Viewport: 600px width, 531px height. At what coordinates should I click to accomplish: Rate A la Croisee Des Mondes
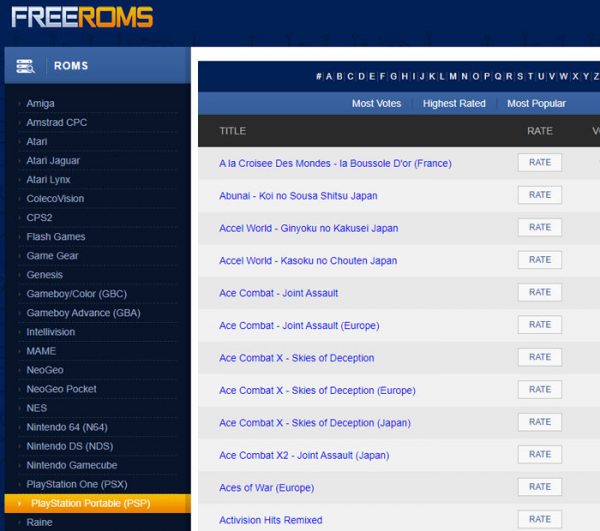(540, 163)
